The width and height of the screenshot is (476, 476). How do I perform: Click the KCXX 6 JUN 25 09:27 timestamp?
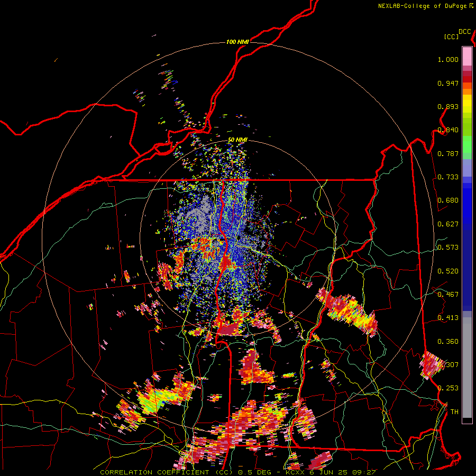click(x=331, y=472)
